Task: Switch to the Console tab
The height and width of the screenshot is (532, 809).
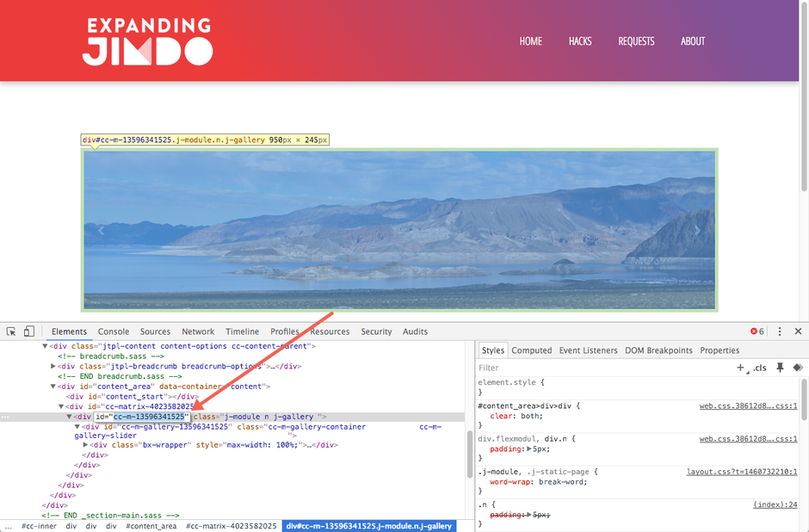Action: tap(113, 331)
